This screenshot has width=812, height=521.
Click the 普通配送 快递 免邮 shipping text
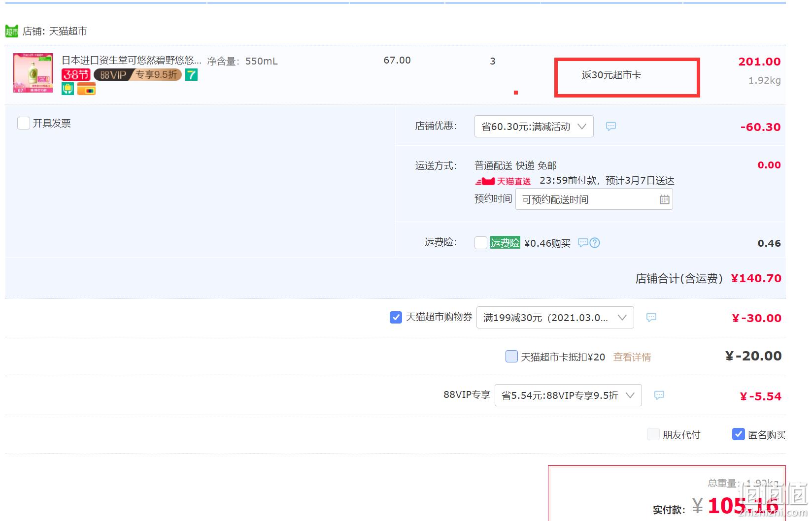515,165
